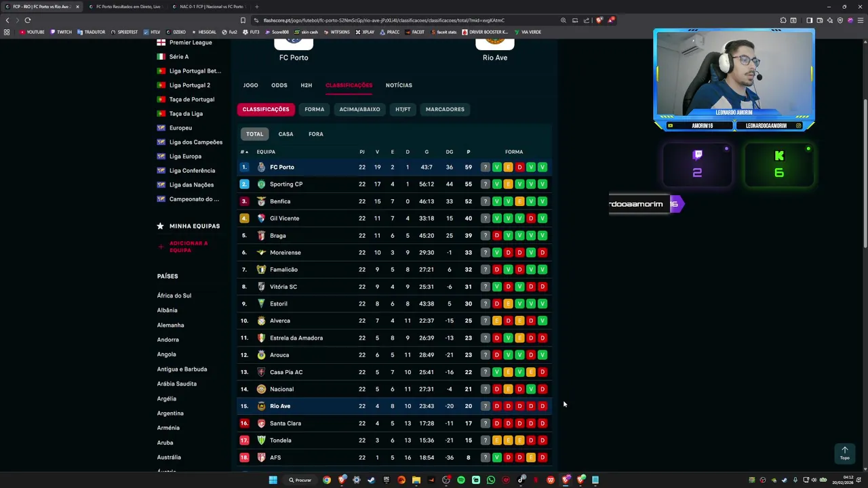Image resolution: width=868 pixels, height=488 pixels.
Task: Click the question mark form icon in Braga's row
Action: point(485,235)
